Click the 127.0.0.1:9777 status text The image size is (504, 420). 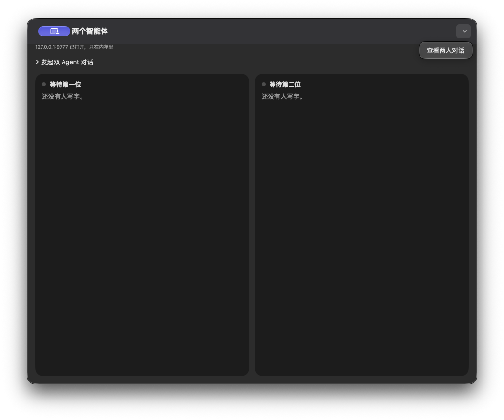tap(74, 47)
